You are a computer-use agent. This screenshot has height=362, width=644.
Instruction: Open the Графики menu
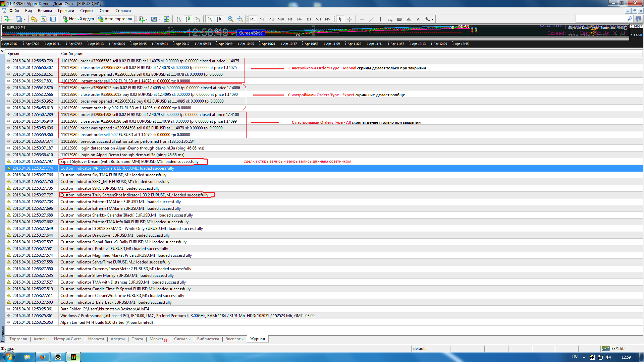coord(66,11)
